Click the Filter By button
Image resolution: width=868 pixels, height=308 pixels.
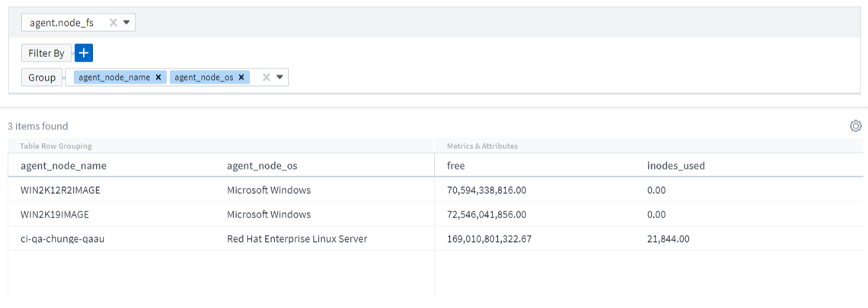(x=46, y=53)
